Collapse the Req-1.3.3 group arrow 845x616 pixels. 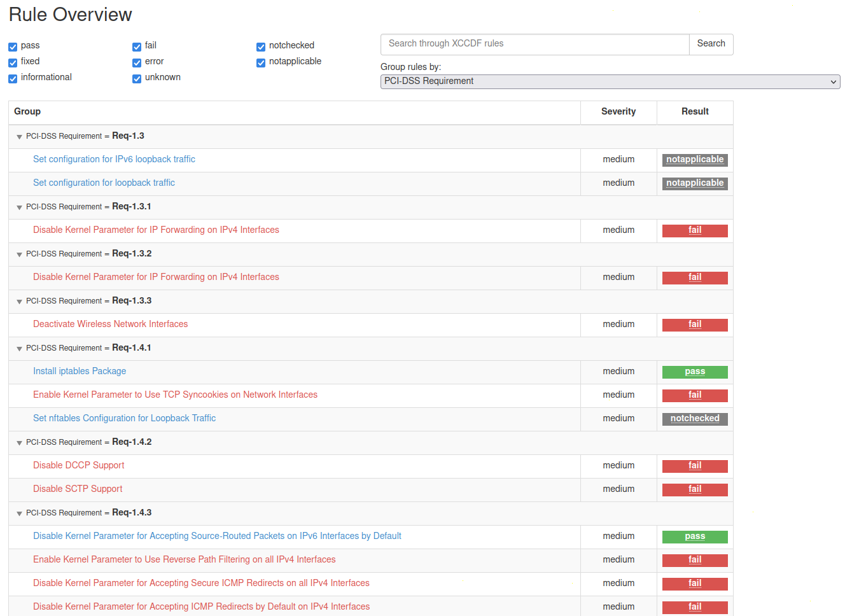(19, 302)
